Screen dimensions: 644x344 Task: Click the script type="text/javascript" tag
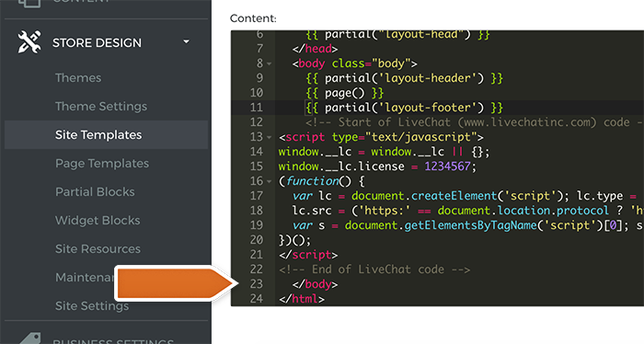pyautogui.click(x=381, y=137)
